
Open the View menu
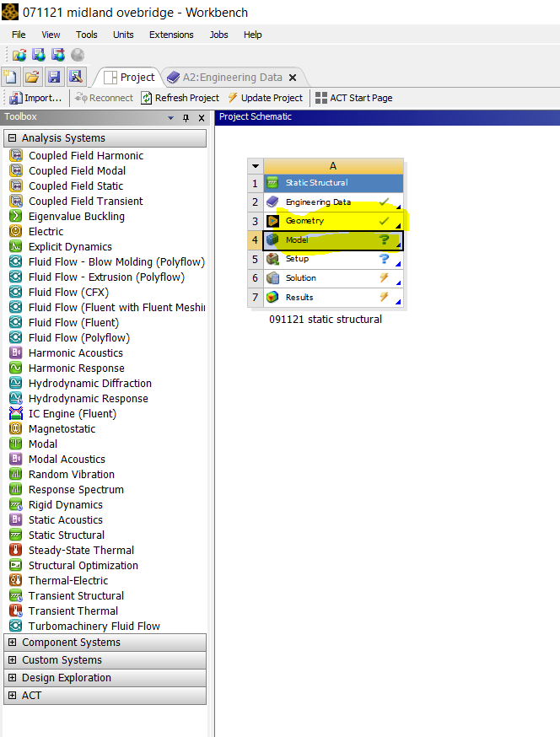coord(51,35)
